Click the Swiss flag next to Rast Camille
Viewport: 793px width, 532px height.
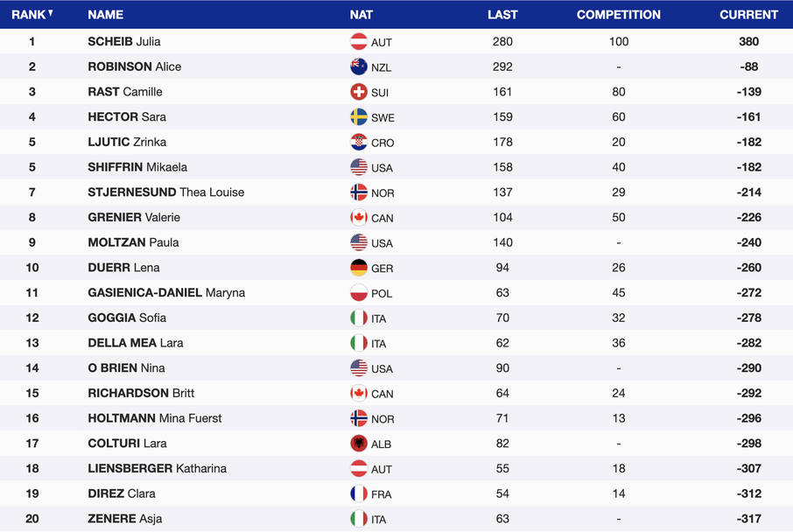point(359,92)
